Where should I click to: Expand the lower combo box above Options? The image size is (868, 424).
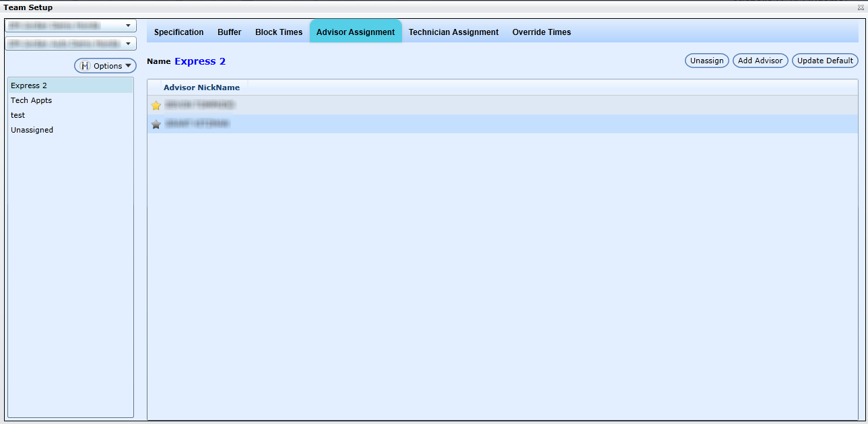128,44
